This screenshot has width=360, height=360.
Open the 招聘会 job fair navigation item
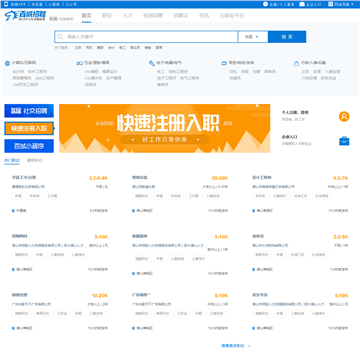181,16
